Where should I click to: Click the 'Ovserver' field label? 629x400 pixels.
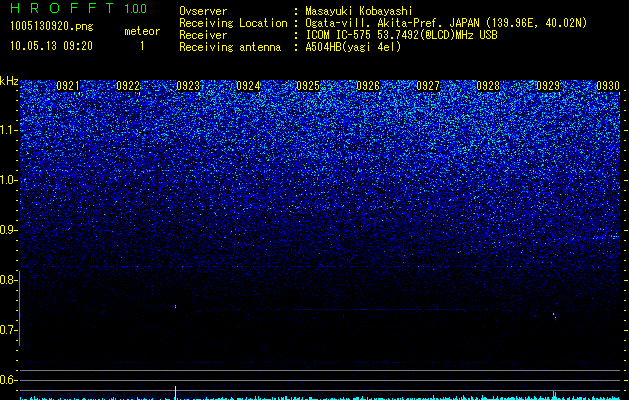coord(203,11)
